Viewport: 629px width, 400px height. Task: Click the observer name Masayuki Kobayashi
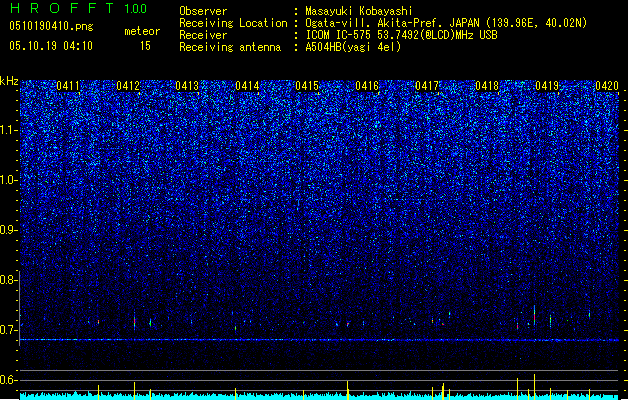359,11
